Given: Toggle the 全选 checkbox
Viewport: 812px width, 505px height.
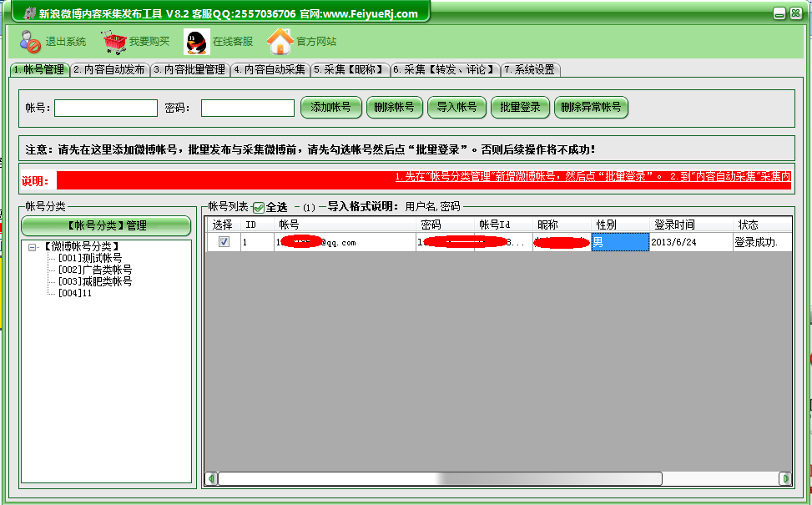Looking at the screenshot, I should (259, 208).
